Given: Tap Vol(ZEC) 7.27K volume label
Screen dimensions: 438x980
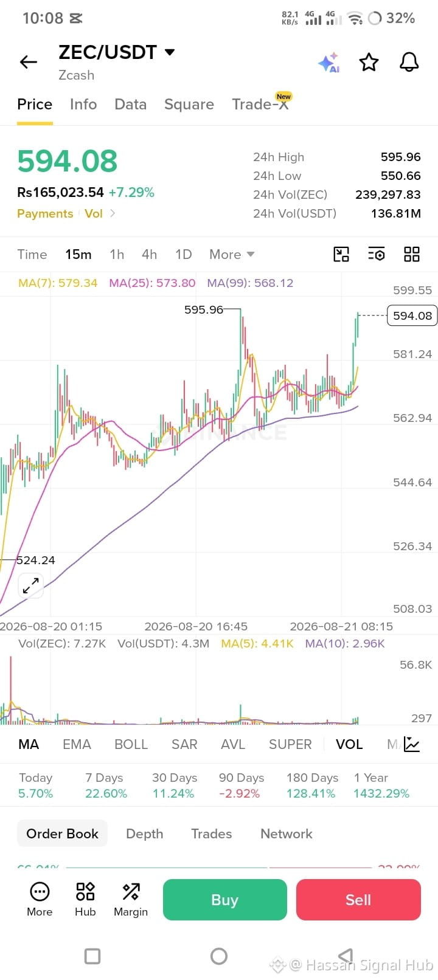Looking at the screenshot, I should [x=62, y=643].
